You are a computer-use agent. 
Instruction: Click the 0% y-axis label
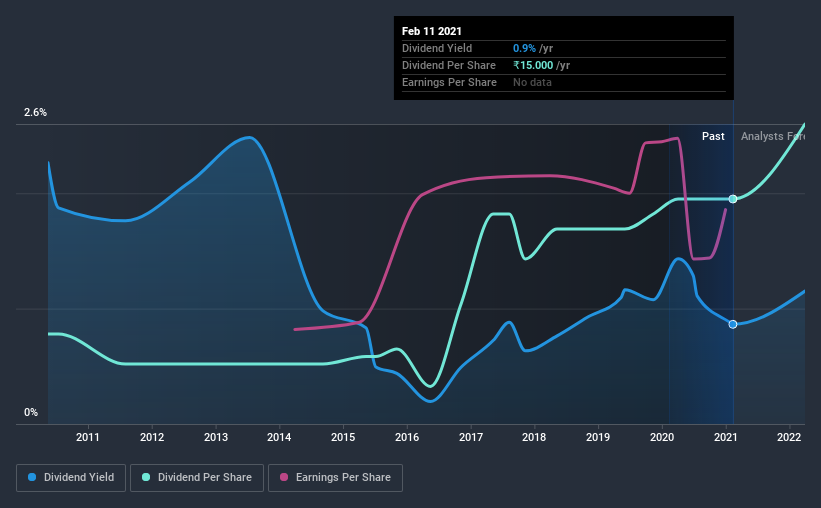point(31,413)
